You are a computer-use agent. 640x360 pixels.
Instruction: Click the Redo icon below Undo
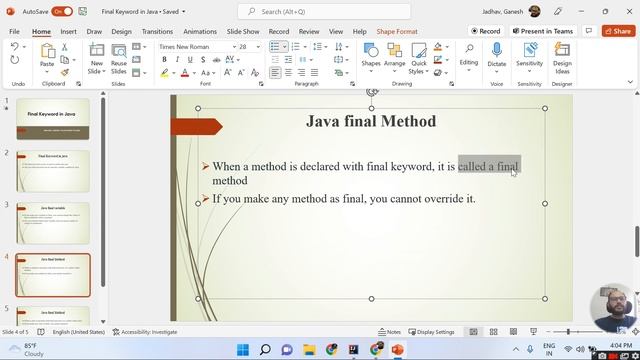(x=14, y=60)
